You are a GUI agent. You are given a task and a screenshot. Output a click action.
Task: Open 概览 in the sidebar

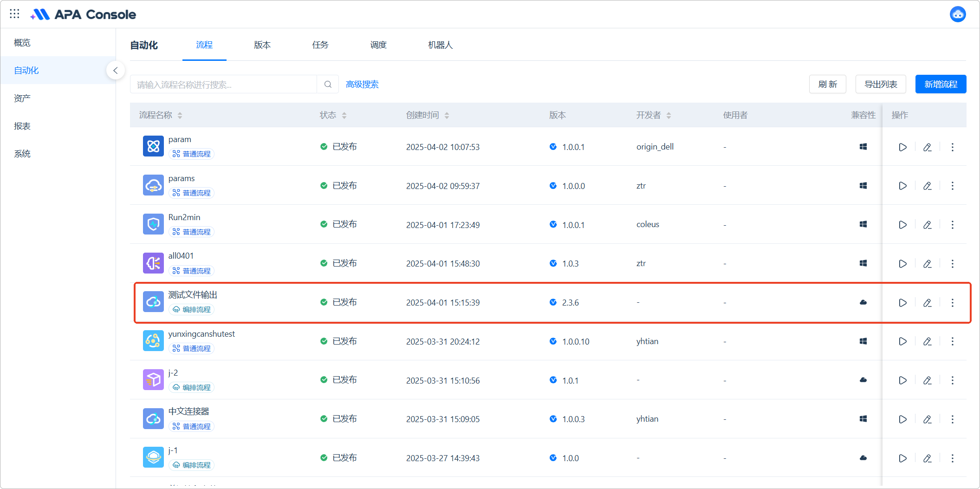(58, 43)
